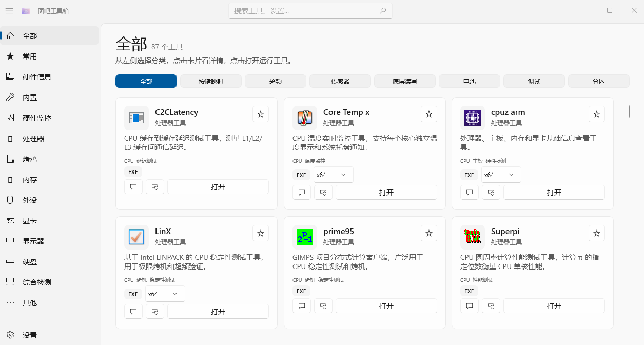Switch to 调试 filter

point(534,81)
